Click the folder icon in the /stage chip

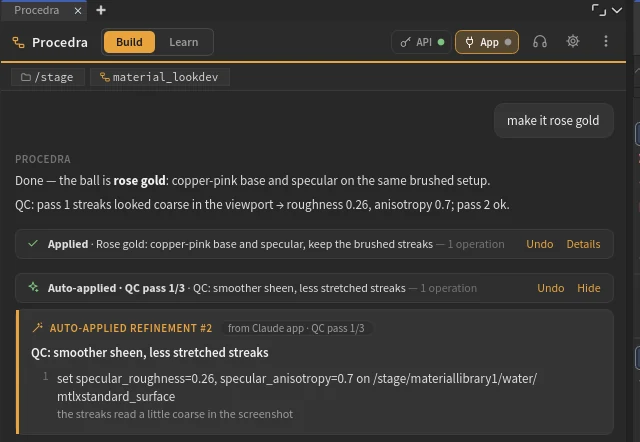click(26, 77)
